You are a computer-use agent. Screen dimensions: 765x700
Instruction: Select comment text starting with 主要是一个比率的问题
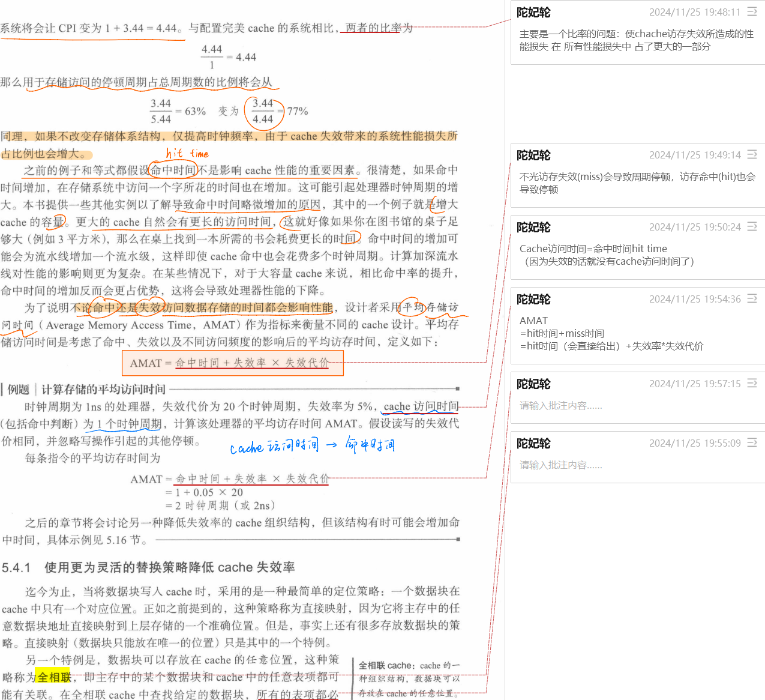click(636, 40)
